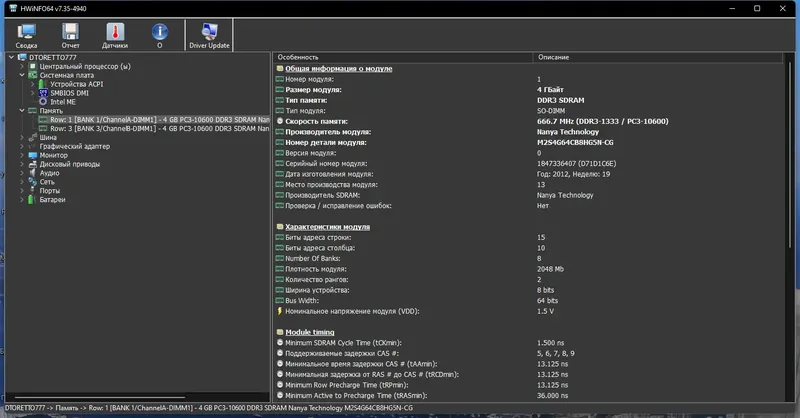800x418 pixels.
Task: Select the Батареи tree item
Action: 53,200
